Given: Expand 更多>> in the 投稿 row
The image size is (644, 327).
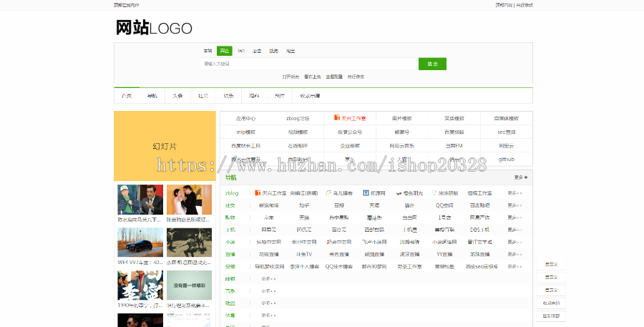Looking at the screenshot, I should coord(514,267).
